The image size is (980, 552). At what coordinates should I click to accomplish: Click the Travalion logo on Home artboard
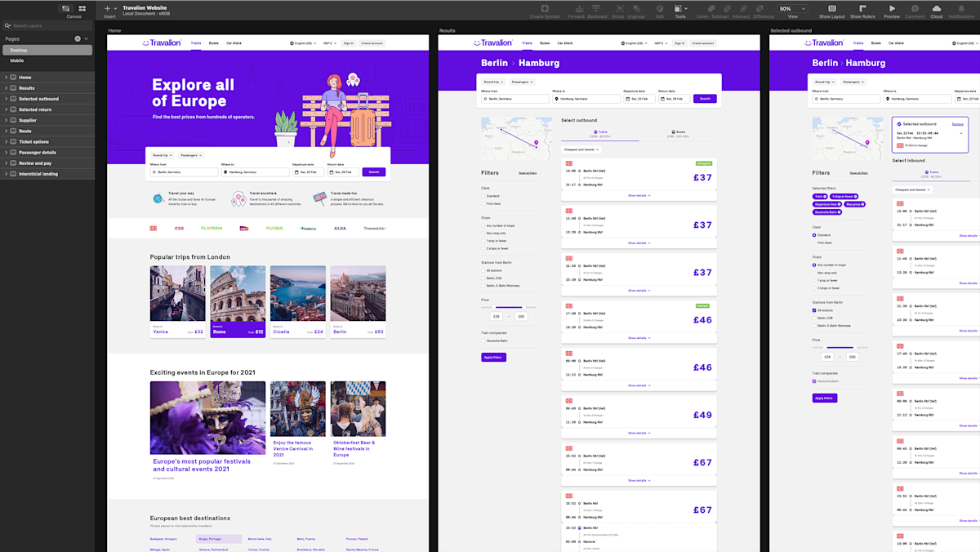pyautogui.click(x=162, y=42)
